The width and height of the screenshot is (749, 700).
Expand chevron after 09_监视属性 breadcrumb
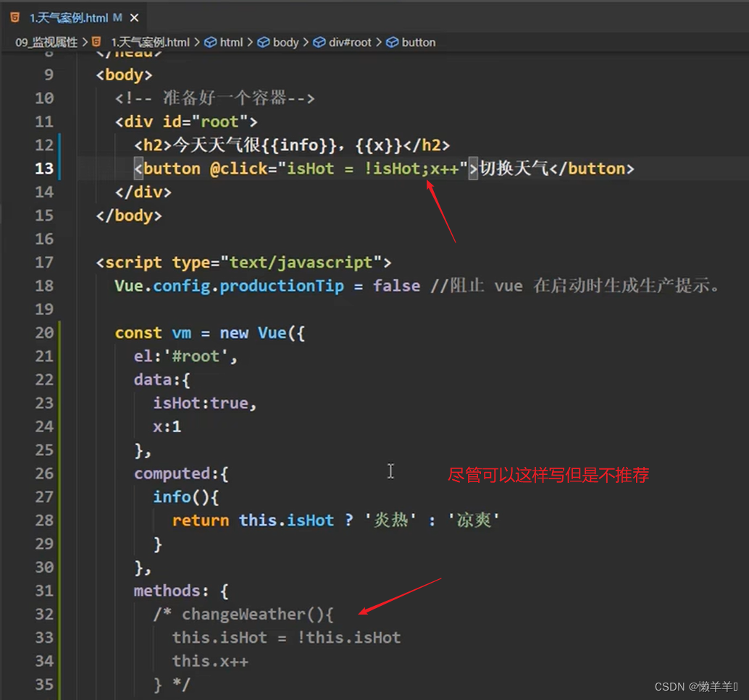(x=85, y=43)
